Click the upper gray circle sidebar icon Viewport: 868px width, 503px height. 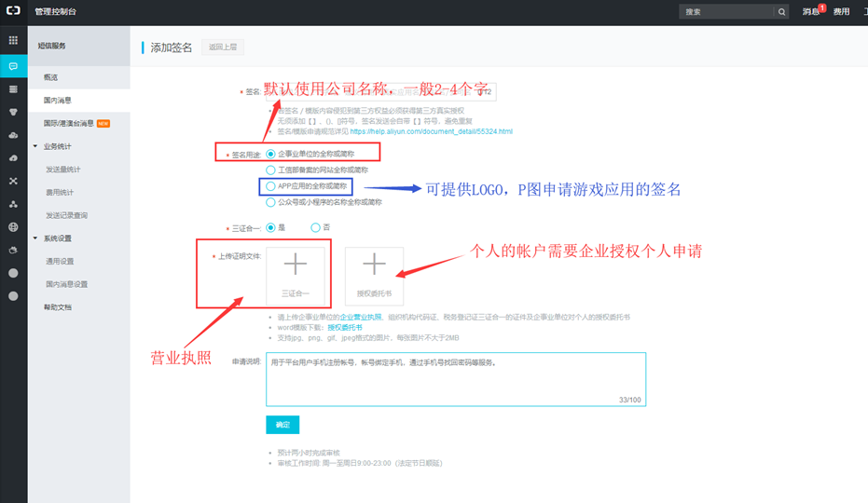[x=13, y=273]
